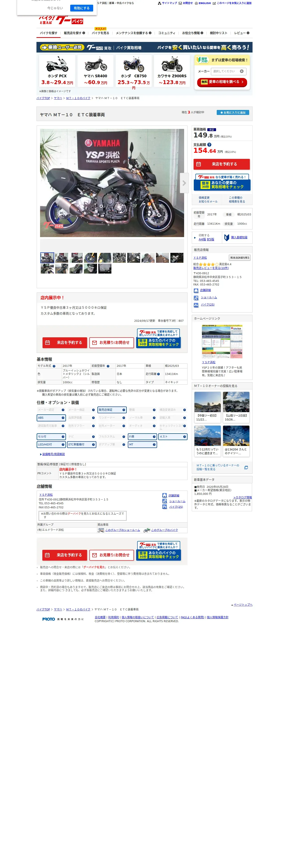Open 販売店レビューを見る(10件) link
Screen dimensions: 289x868
point(211,268)
